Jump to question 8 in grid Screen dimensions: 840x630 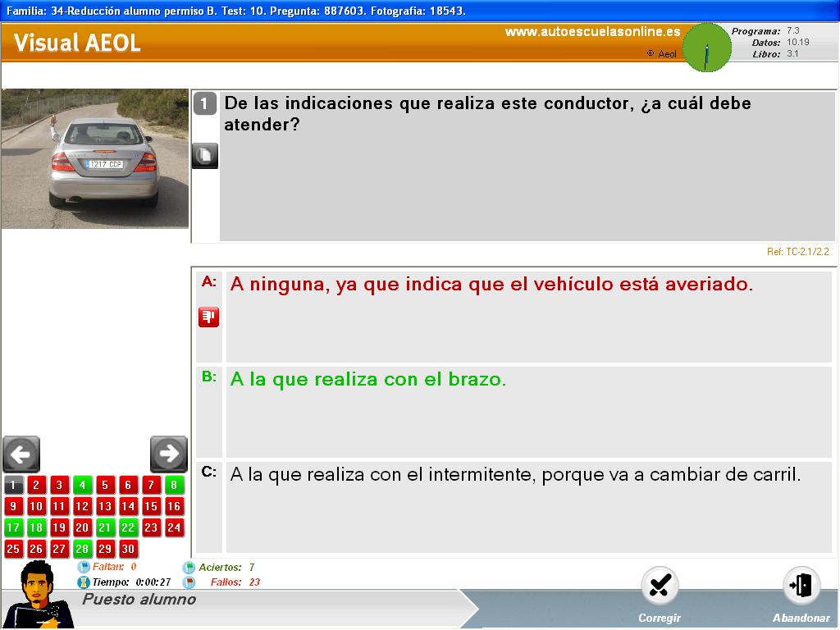[174, 485]
